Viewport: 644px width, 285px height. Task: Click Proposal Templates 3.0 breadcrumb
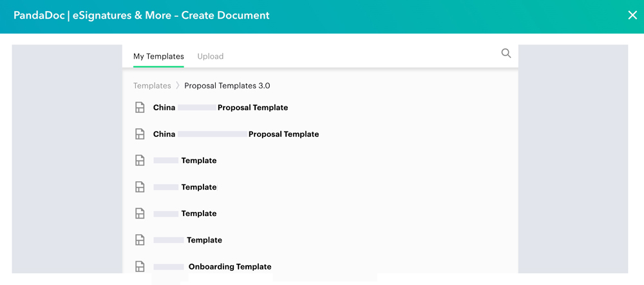pos(227,86)
